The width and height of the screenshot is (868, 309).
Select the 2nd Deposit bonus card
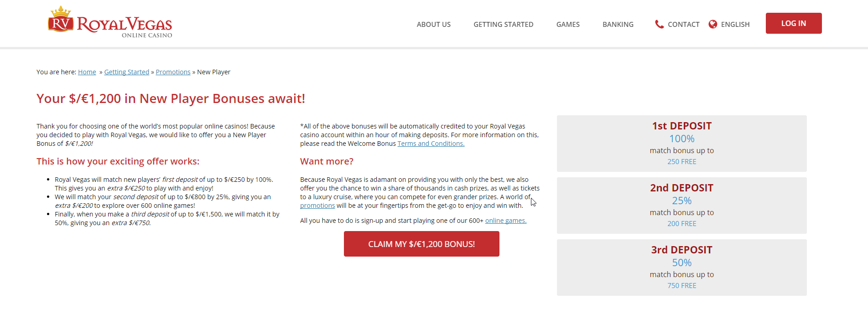tap(682, 206)
